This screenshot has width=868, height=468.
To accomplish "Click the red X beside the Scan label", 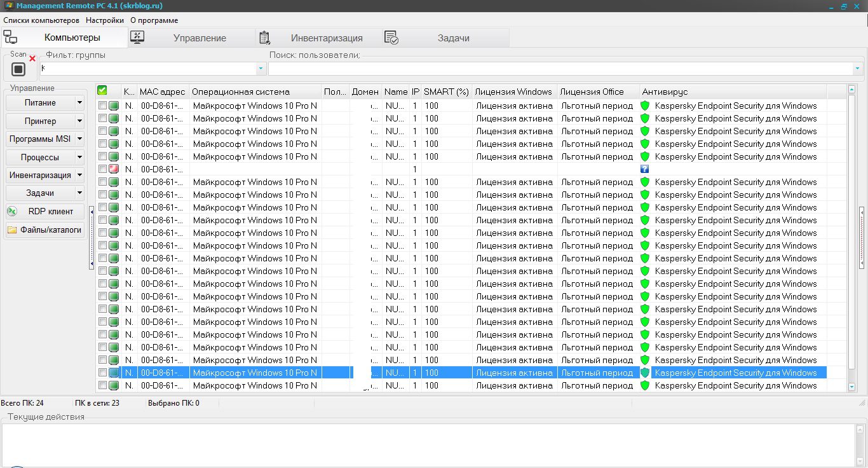I will 32,59.
